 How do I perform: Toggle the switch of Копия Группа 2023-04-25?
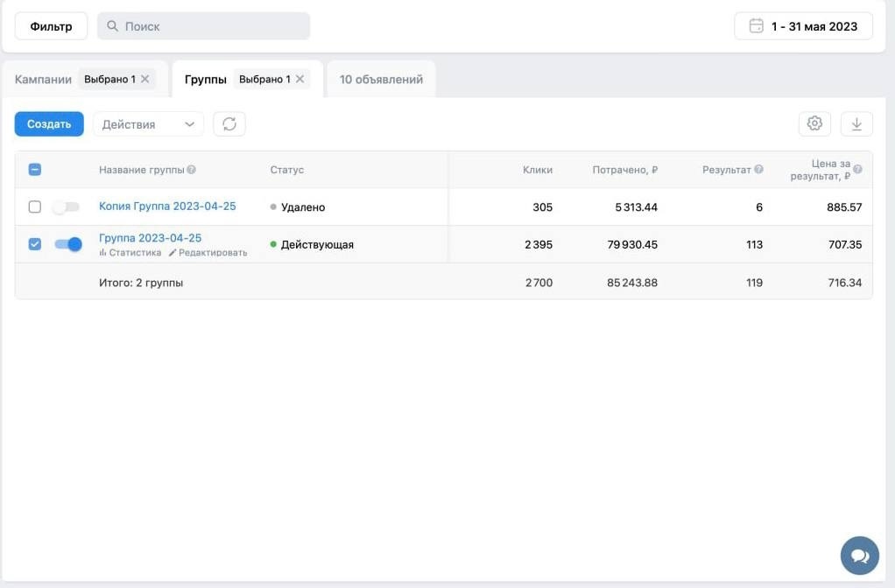point(67,207)
